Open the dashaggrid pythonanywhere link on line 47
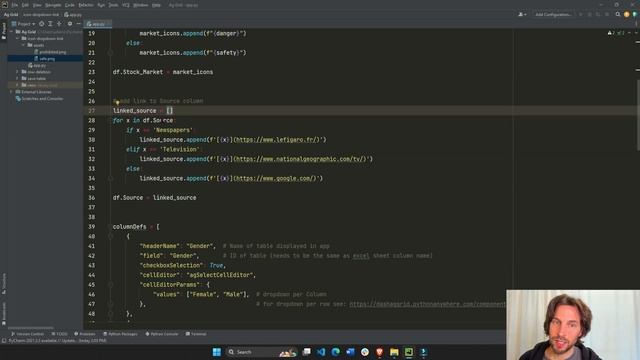Image resolution: width=640 pixels, height=360 pixels. (427, 304)
